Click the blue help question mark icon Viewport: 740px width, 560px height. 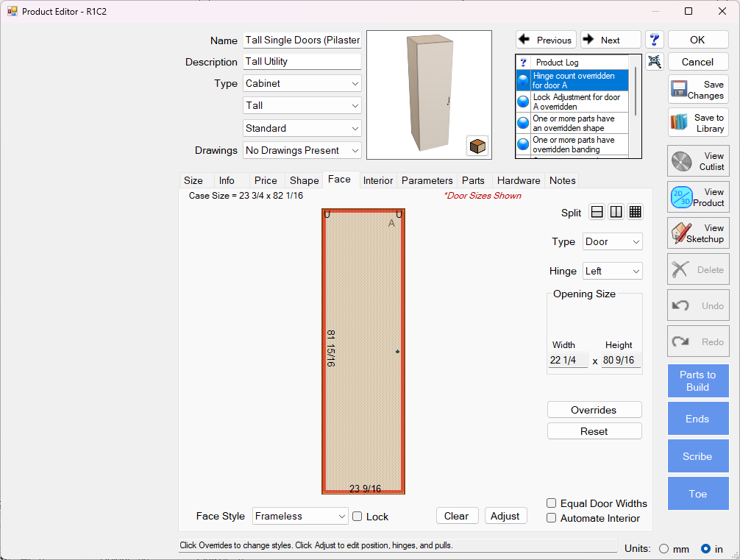click(x=655, y=40)
